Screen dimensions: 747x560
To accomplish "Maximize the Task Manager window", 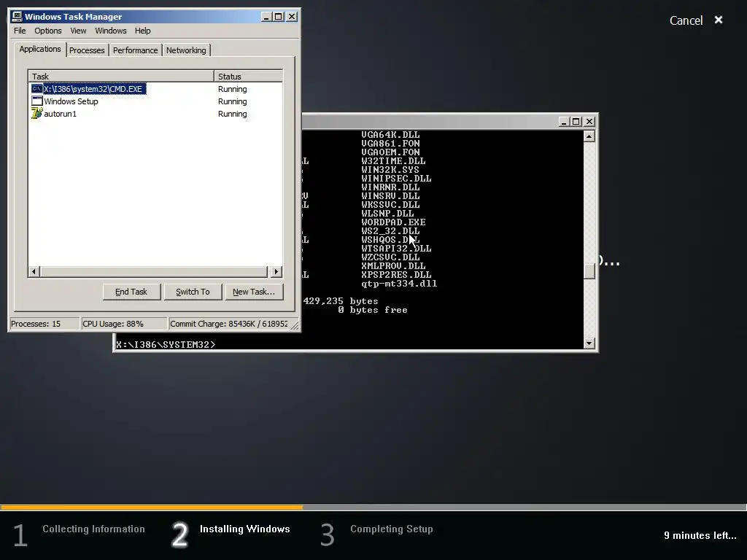I will [x=278, y=17].
